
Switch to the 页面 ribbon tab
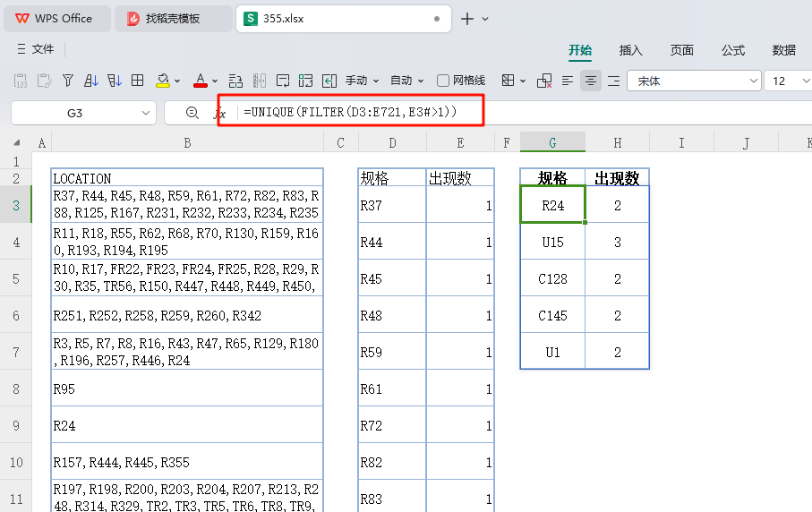682,50
